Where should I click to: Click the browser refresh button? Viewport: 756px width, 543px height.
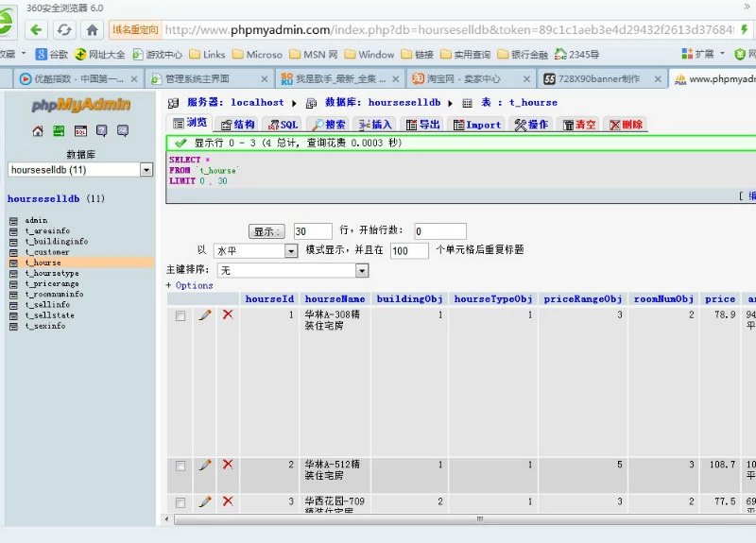(x=64, y=30)
